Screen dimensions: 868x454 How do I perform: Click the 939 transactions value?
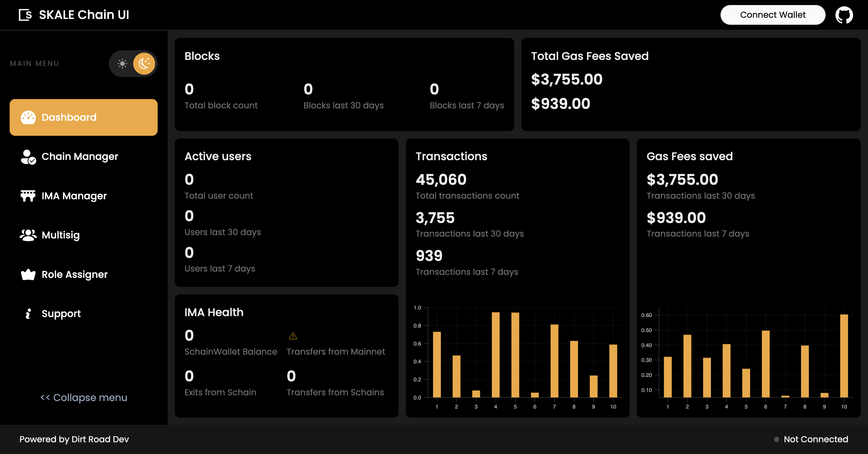pos(429,256)
